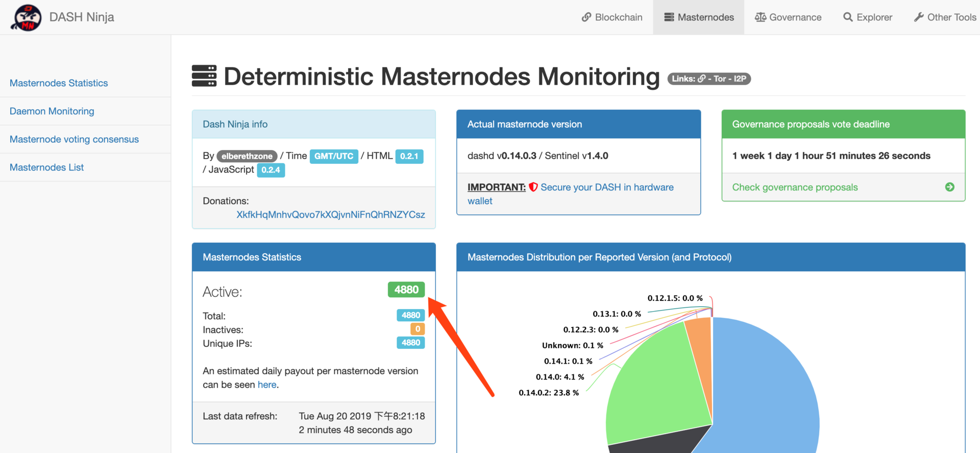Open Masternodes List sidebar link
Image resolution: width=980 pixels, height=453 pixels.
[x=46, y=167]
